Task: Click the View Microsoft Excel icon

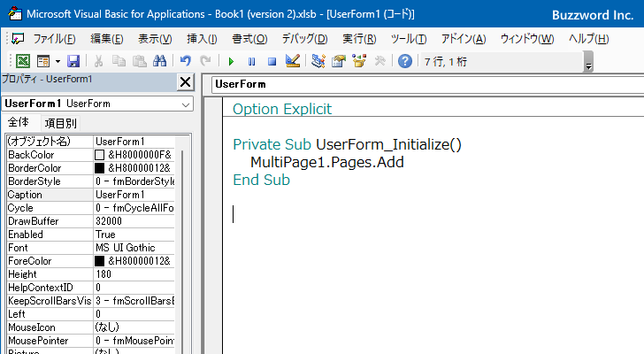Action: click(x=23, y=61)
